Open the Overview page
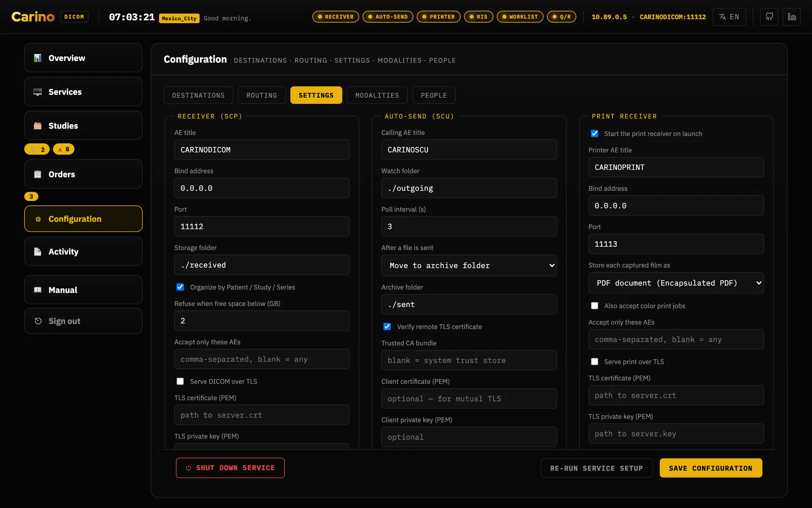812x508 pixels. click(x=83, y=58)
